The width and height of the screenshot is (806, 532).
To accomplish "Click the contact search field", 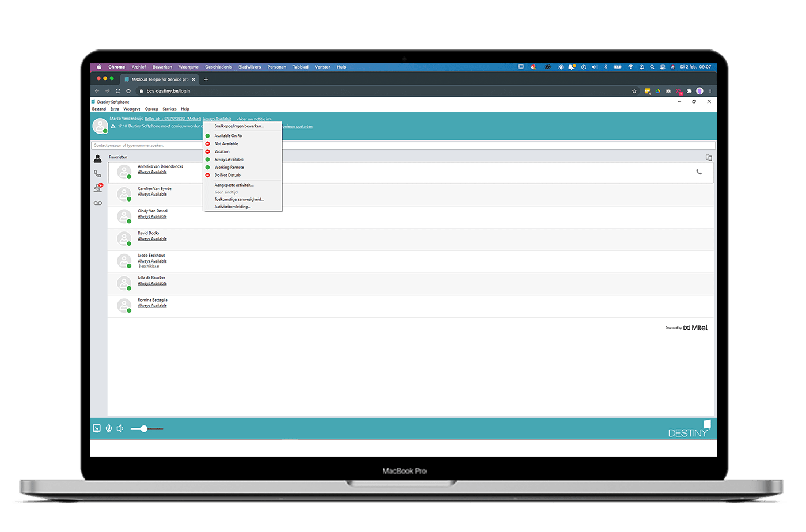I will [403, 146].
